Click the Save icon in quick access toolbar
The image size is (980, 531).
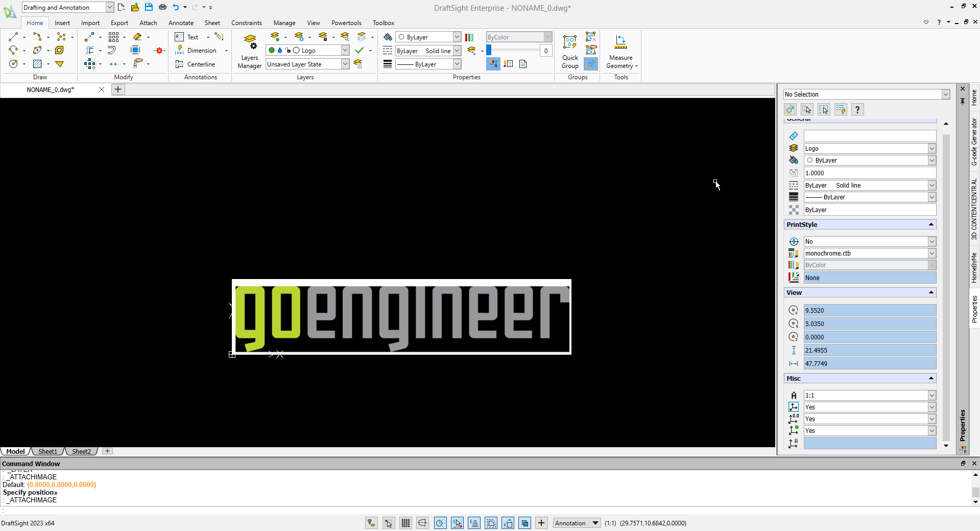click(x=149, y=7)
